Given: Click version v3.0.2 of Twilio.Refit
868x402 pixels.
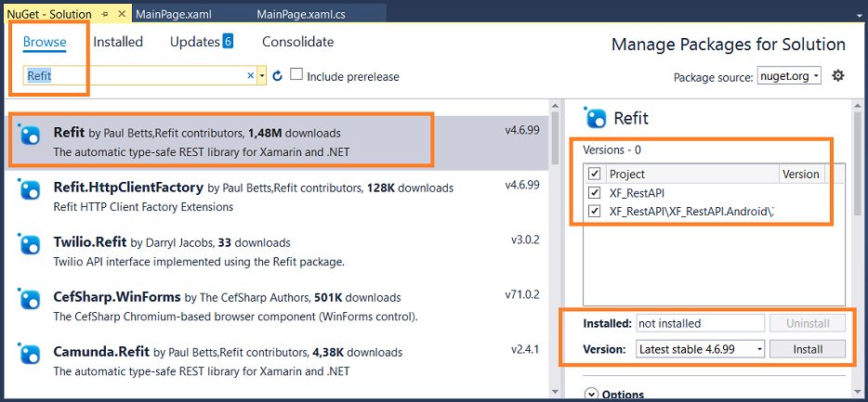Looking at the screenshot, I should (525, 240).
